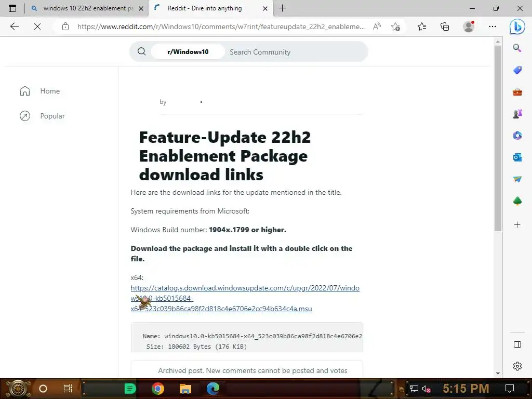
Task: Click the scrollbar down arrow
Action: [x=498, y=373]
